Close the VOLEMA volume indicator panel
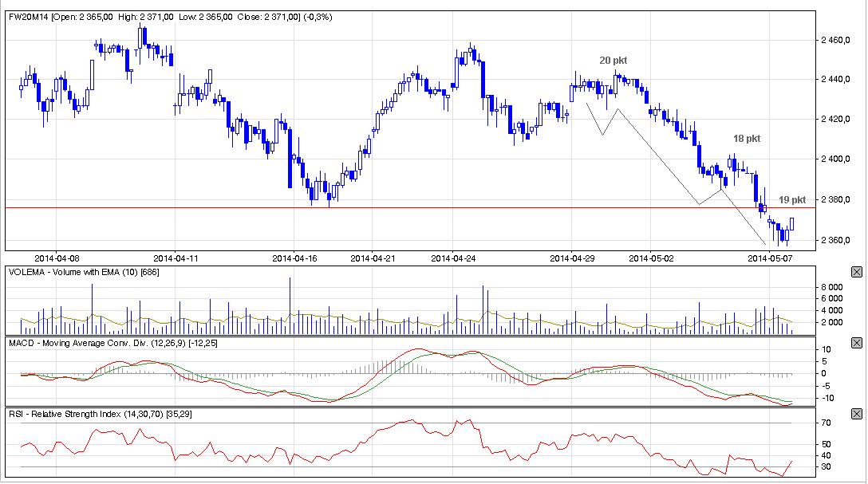Image resolution: width=868 pixels, height=484 pixels. tap(857, 272)
